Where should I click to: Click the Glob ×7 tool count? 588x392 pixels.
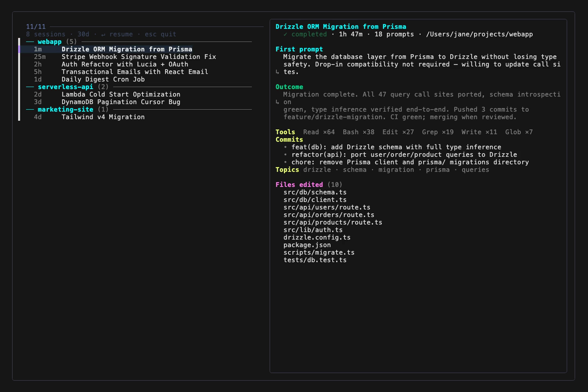pyautogui.click(x=519, y=132)
